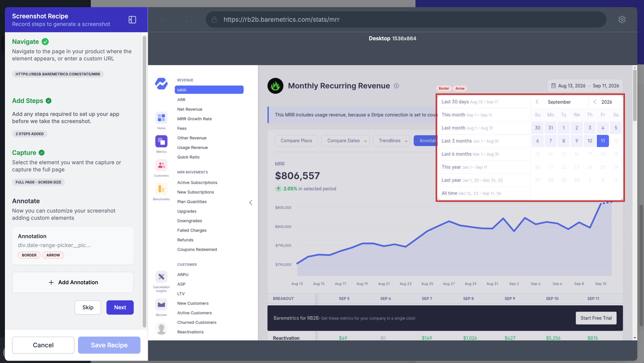Select day 6 in the September calendar

538,141
